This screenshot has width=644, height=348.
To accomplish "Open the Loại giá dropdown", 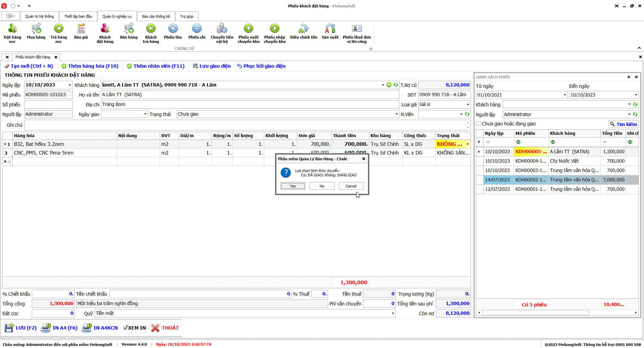I will coord(468,105).
